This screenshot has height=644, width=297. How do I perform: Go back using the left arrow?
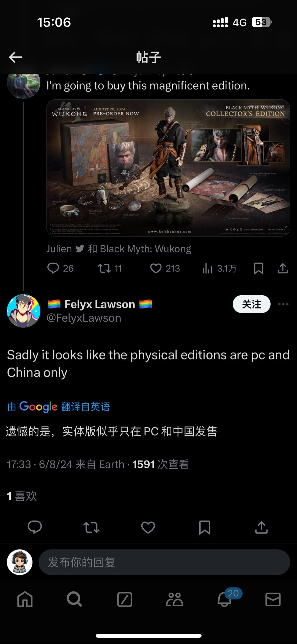click(15, 57)
